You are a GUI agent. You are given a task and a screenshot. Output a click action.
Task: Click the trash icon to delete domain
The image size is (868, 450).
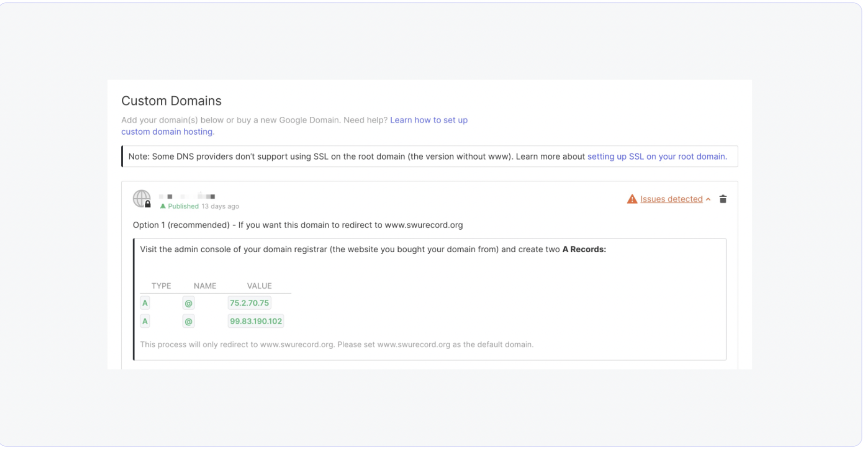(723, 199)
